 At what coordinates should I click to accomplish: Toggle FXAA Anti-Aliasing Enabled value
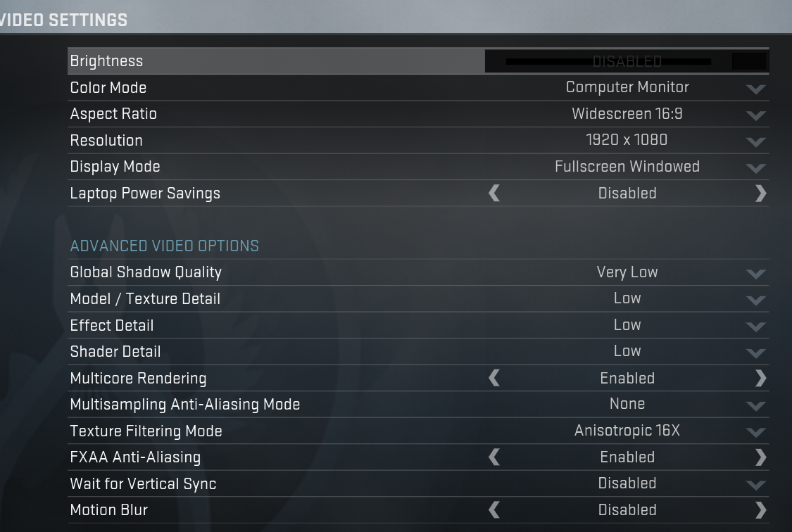(627, 457)
